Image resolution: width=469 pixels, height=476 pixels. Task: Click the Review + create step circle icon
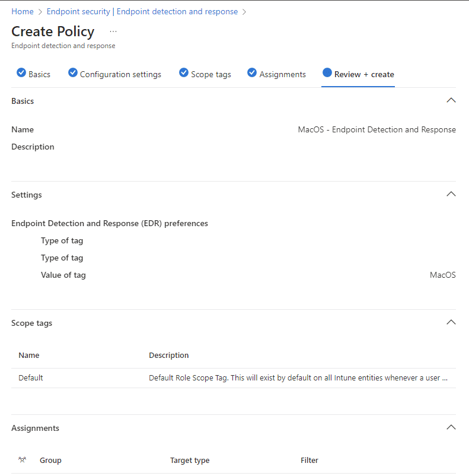[x=327, y=72]
